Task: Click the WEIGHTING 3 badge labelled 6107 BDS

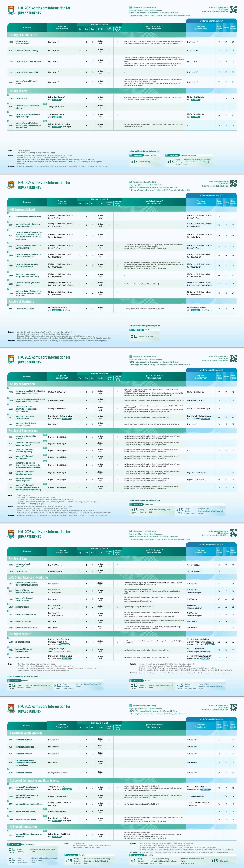Action: pyautogui.click(x=137, y=330)
